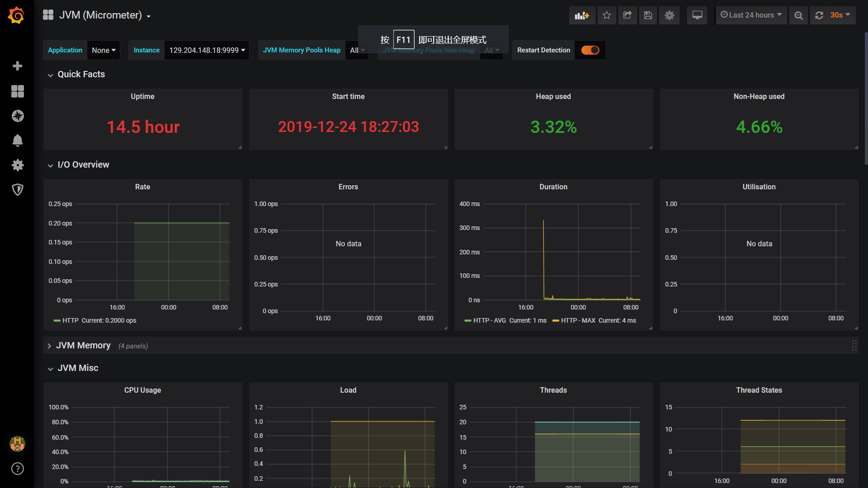Image resolution: width=868 pixels, height=488 pixels.
Task: Click the Grafana logo home icon
Action: [16, 15]
